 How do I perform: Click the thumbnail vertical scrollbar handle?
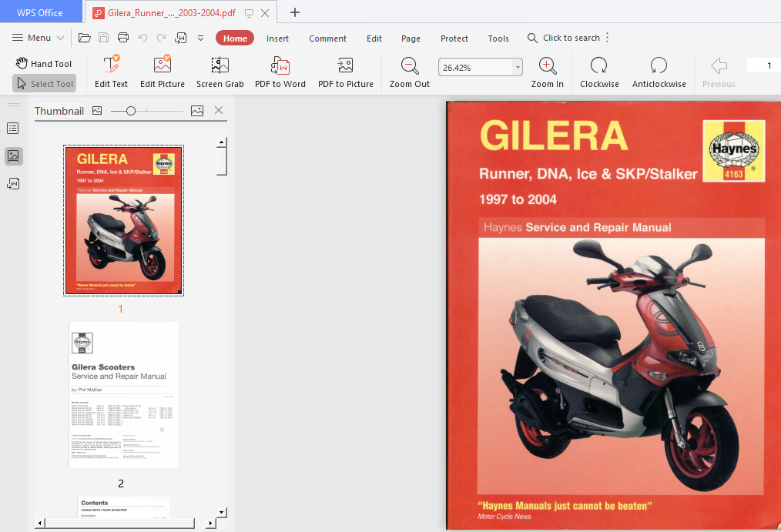[x=222, y=162]
